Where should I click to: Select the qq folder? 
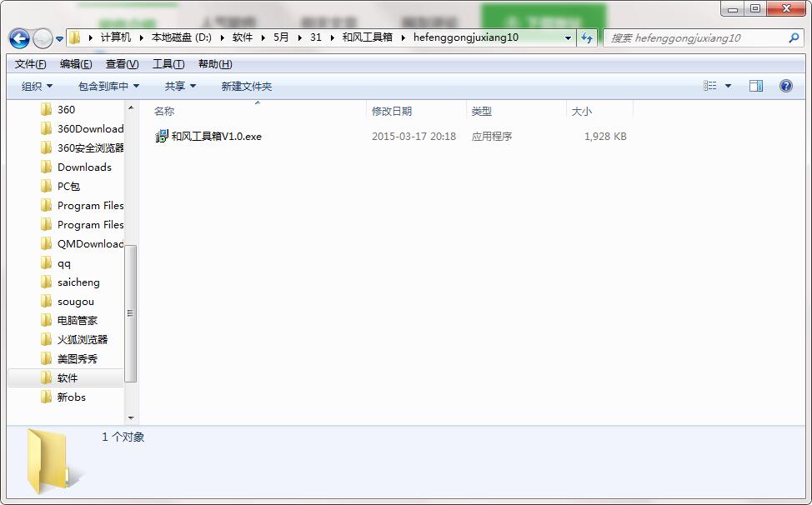(63, 262)
